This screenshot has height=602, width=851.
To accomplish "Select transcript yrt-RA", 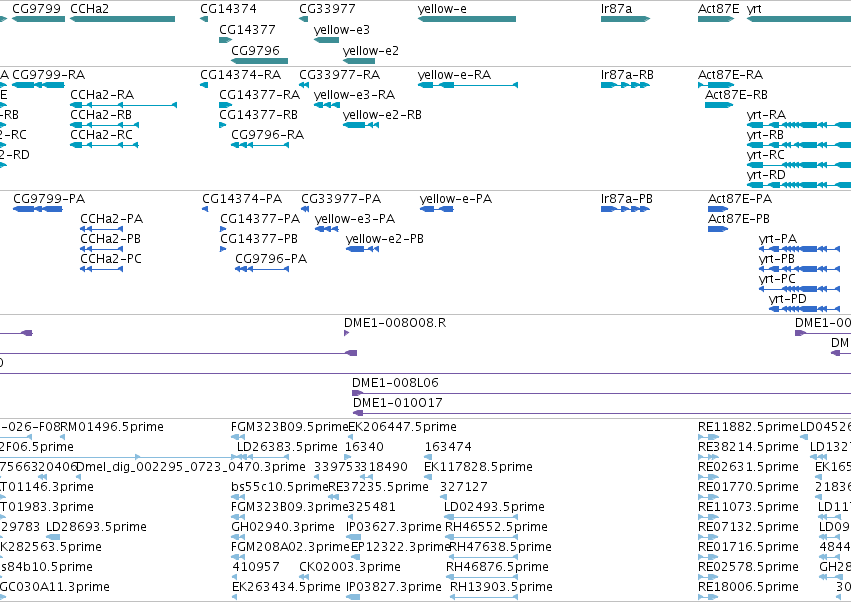I will [799, 125].
